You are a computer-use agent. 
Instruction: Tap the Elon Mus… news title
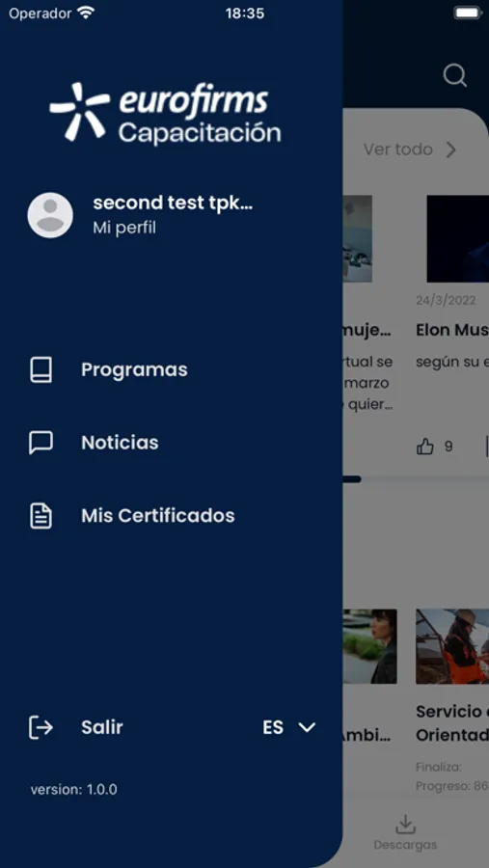[x=452, y=331]
